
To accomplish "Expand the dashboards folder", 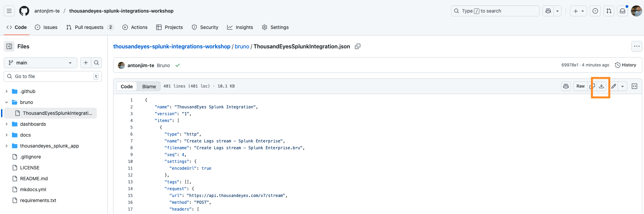I will (x=6, y=124).
